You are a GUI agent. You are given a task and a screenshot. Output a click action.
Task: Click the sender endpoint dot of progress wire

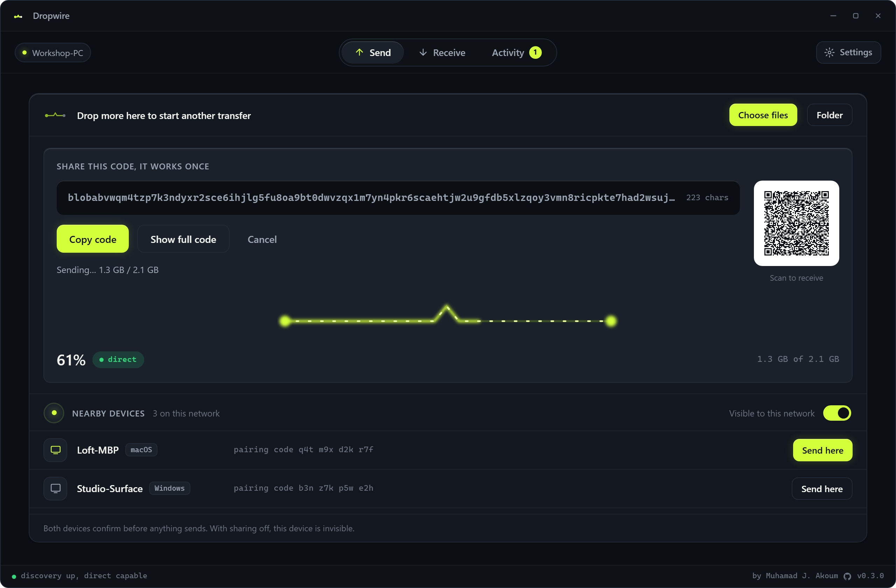[285, 321]
